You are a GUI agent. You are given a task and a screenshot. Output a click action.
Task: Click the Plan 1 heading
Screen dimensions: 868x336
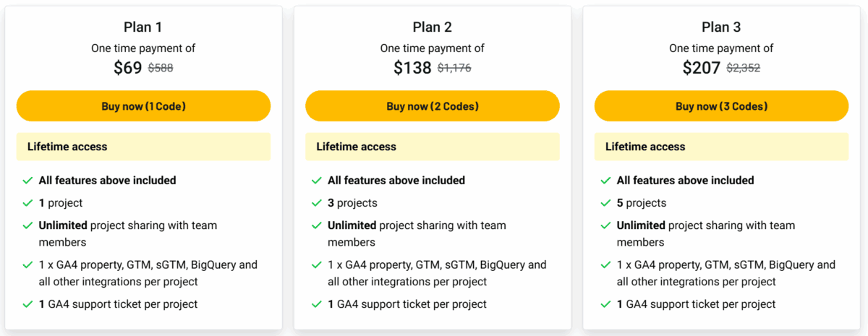[143, 27]
